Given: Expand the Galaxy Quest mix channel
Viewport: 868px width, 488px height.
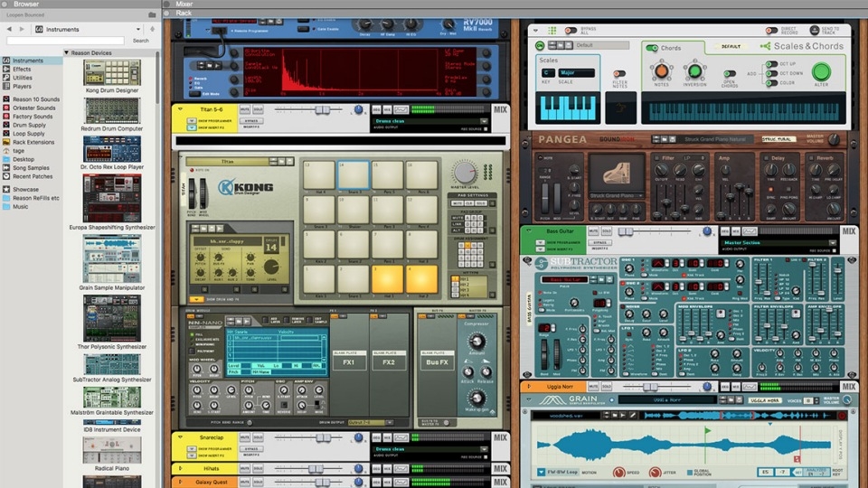Looking at the screenshot, I should click(x=180, y=482).
